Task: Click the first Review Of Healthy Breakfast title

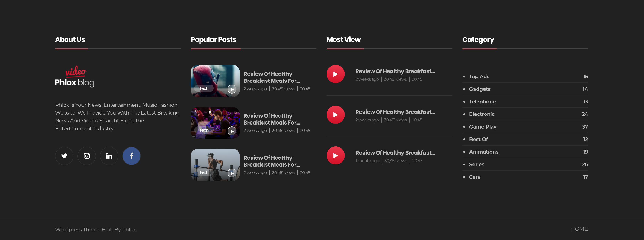Action: click(x=272, y=77)
